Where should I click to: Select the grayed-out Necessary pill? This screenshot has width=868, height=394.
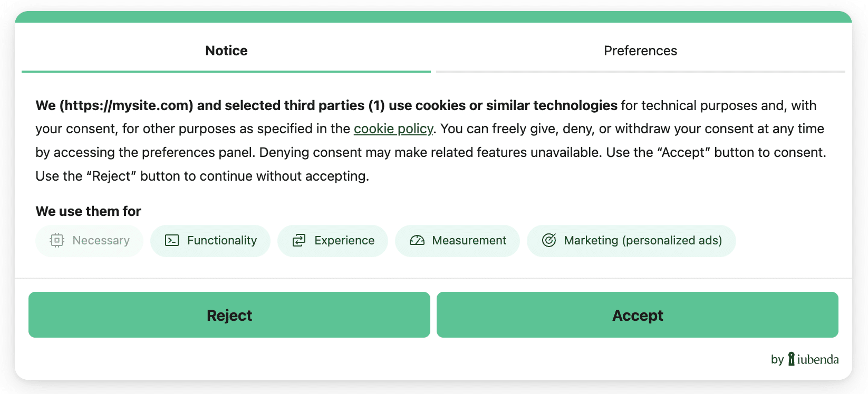[89, 240]
